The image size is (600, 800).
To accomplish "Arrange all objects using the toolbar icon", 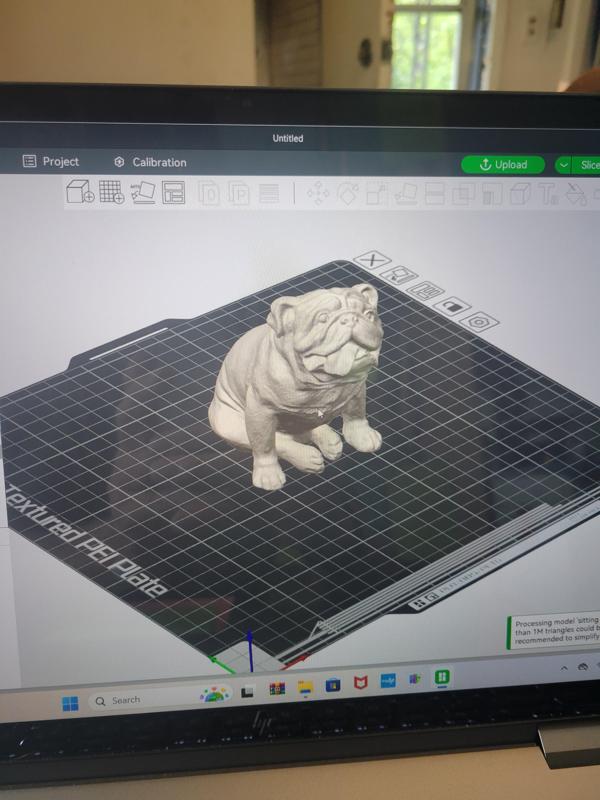I will (x=173, y=193).
